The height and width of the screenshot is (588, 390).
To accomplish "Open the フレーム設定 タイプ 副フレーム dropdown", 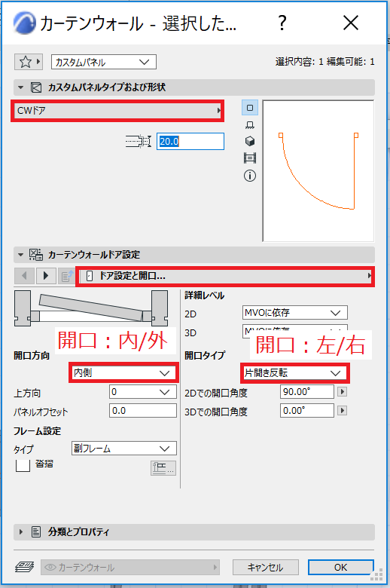I will pyautogui.click(x=124, y=449).
